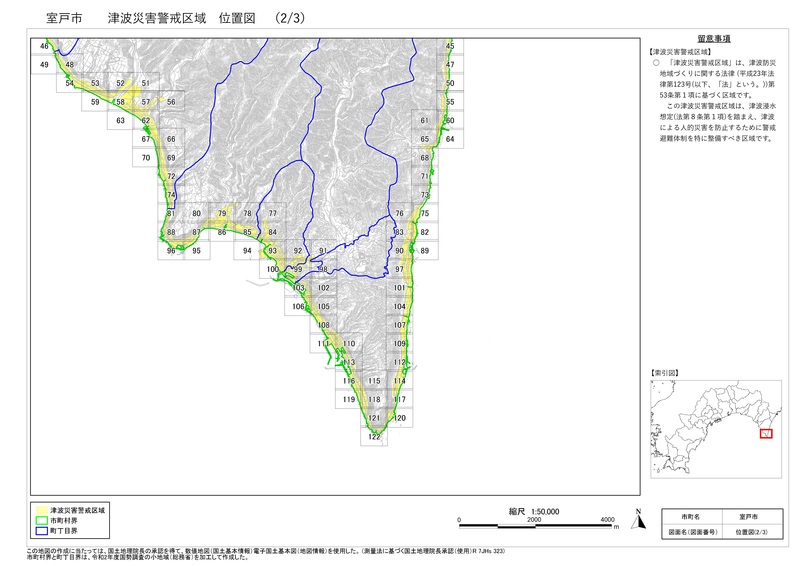The height and width of the screenshot is (566, 800).
Task: Select map grid cell 100 on the coast
Action: pyautogui.click(x=272, y=270)
